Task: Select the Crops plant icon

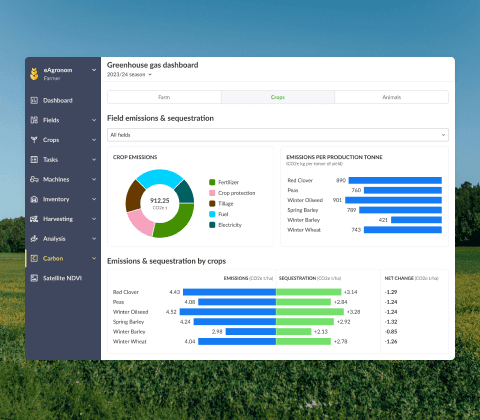Action: pyautogui.click(x=34, y=140)
